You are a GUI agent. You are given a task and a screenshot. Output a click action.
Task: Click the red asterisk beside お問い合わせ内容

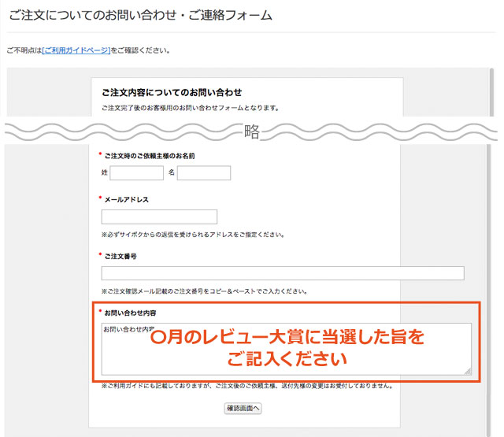click(x=100, y=312)
